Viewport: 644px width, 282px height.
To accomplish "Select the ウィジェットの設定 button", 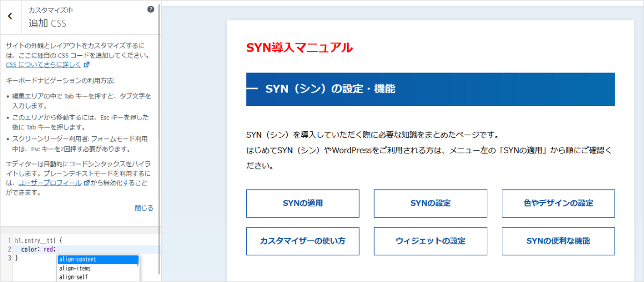I will pyautogui.click(x=430, y=241).
